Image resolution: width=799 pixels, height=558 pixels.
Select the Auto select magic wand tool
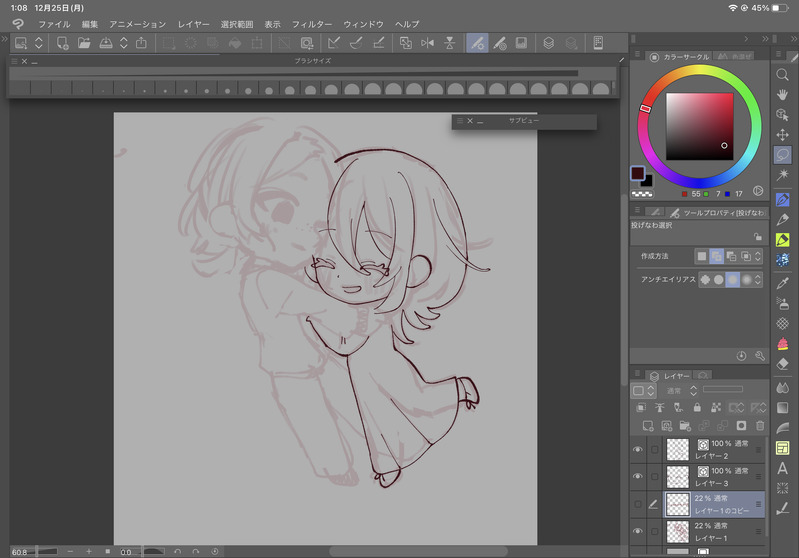click(x=782, y=175)
